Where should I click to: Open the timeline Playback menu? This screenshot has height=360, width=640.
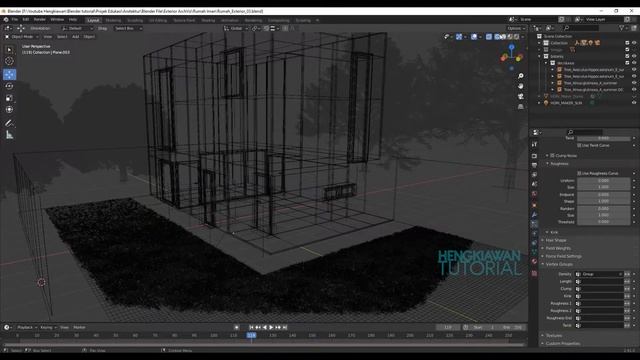tap(27, 327)
